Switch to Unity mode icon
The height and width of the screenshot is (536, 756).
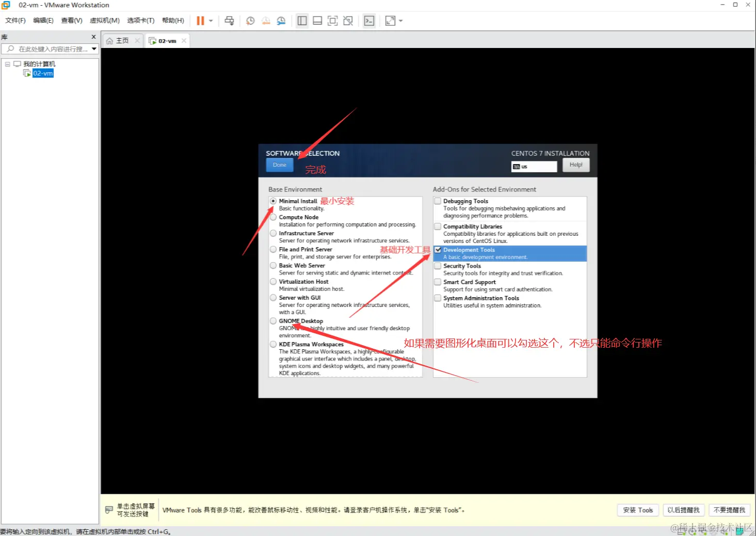click(348, 21)
